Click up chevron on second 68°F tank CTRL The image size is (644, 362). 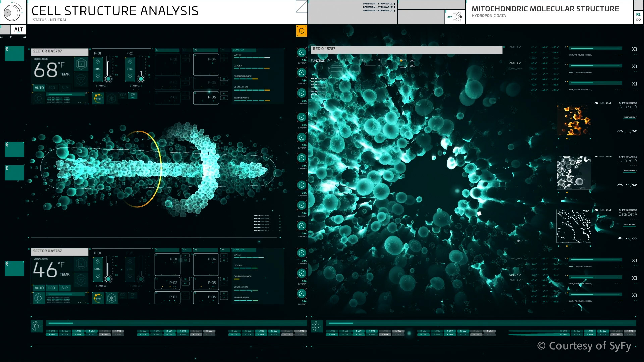(x=130, y=62)
